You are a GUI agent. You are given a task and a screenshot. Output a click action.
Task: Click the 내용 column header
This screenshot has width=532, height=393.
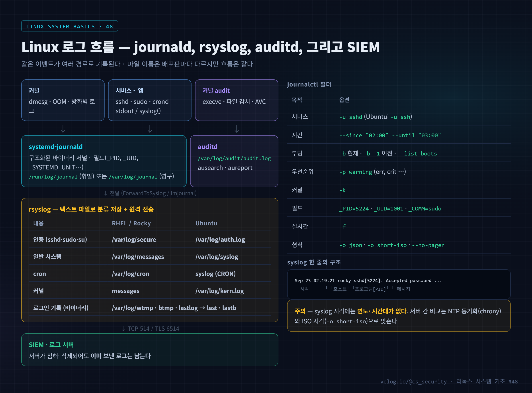(39, 223)
